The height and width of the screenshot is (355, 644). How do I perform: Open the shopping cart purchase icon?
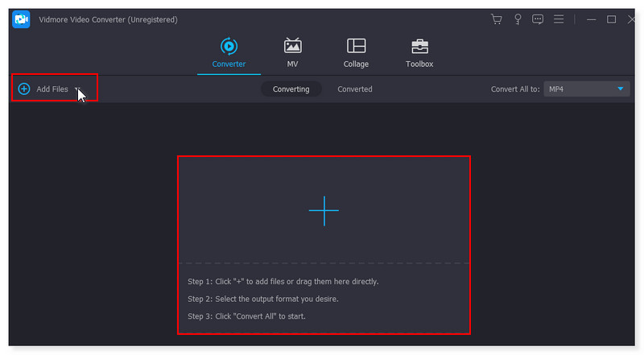point(497,19)
